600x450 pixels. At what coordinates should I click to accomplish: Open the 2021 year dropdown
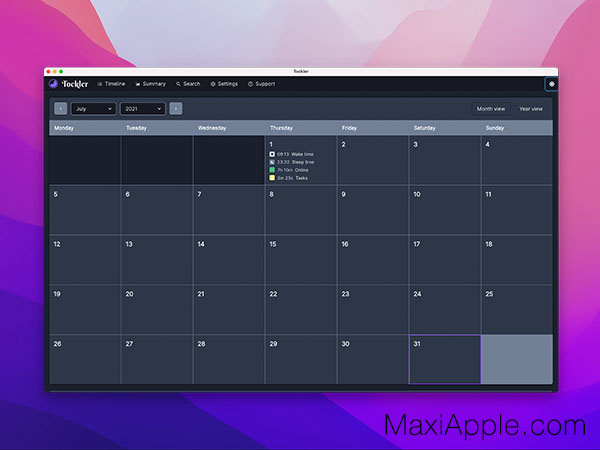pyautogui.click(x=143, y=109)
